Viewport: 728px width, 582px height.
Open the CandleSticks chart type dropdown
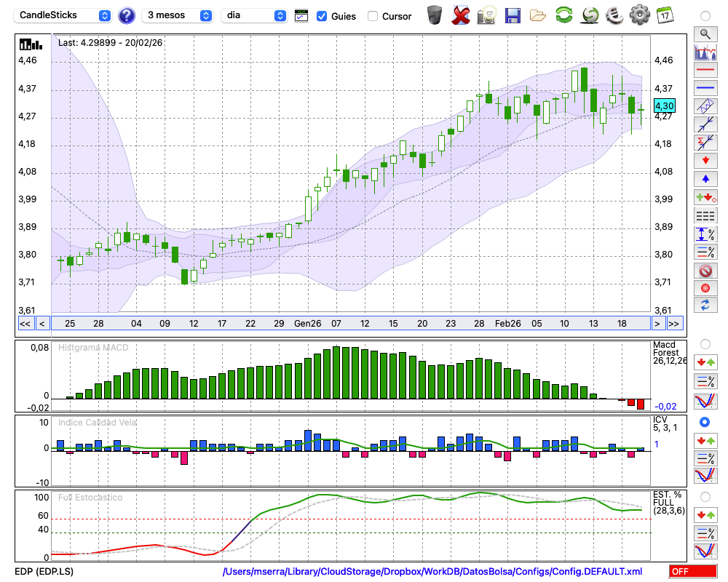62,15
